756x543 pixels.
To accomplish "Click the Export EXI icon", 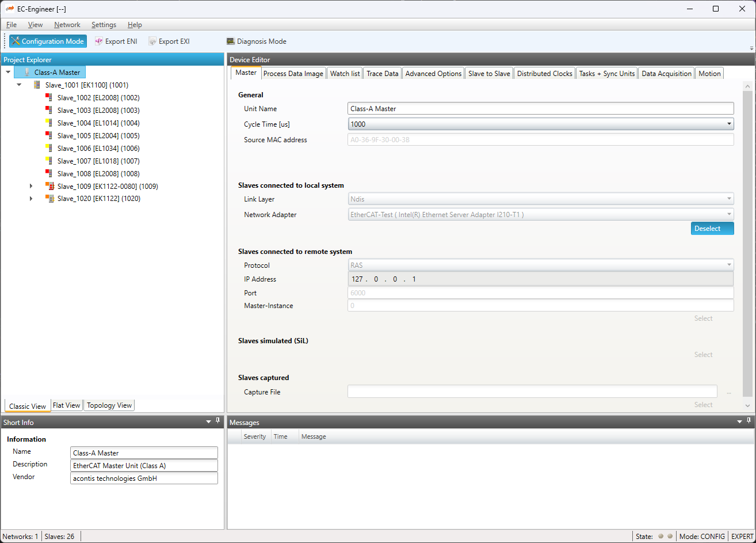I will point(152,41).
